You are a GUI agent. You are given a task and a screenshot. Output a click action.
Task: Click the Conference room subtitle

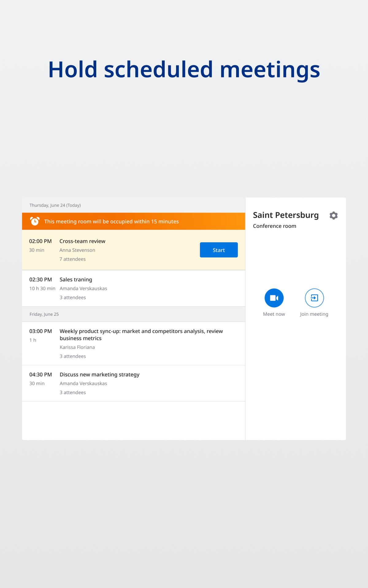(274, 226)
